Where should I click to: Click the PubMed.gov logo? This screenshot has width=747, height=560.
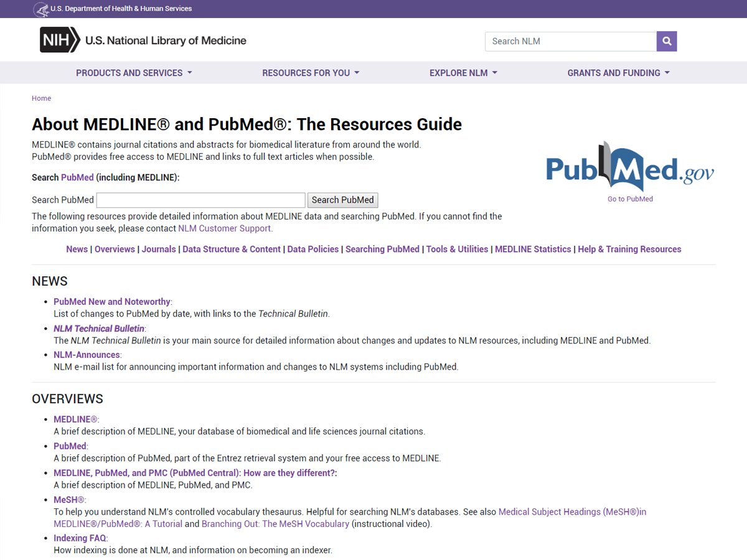pyautogui.click(x=629, y=168)
